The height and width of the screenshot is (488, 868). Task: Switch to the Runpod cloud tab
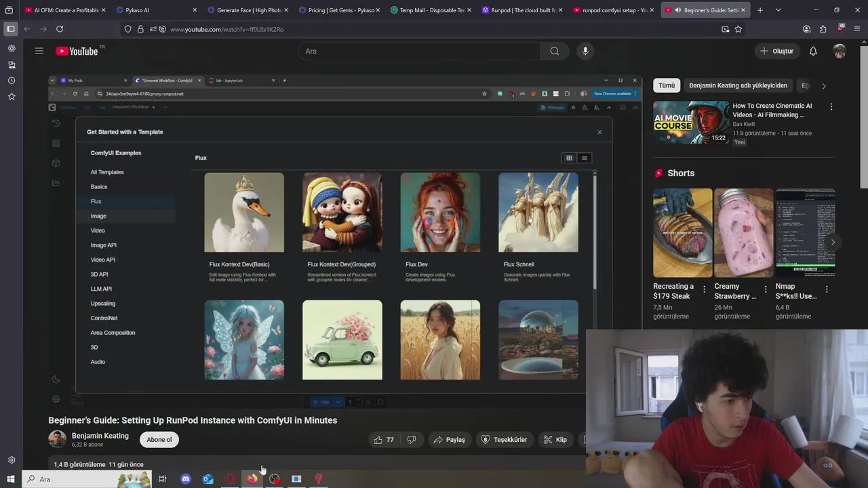tap(523, 10)
